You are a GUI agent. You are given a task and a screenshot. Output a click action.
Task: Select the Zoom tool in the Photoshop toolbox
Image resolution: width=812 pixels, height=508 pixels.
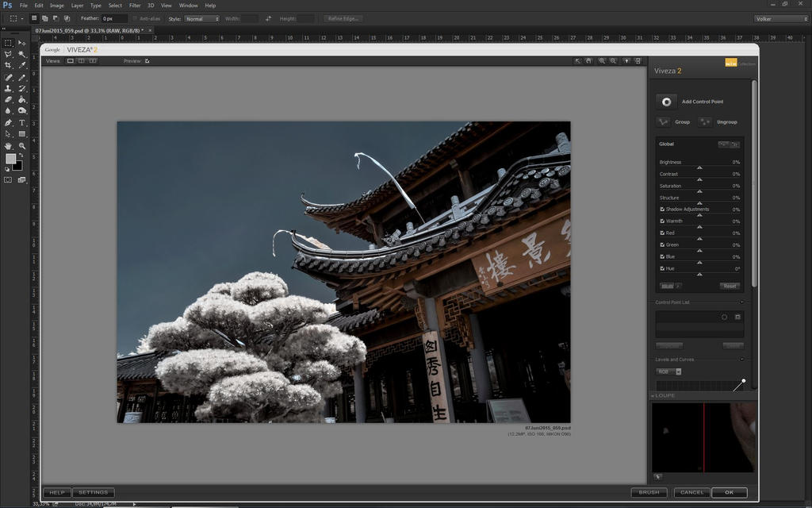click(21, 146)
